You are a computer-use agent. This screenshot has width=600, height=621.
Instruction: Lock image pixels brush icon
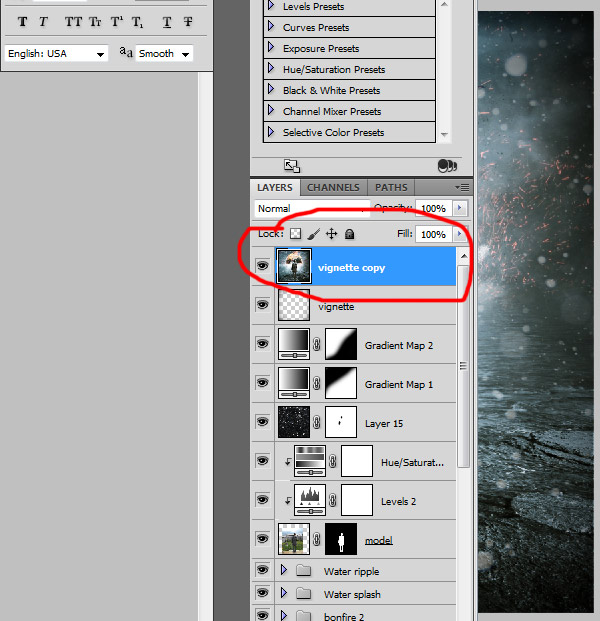pyautogui.click(x=313, y=234)
